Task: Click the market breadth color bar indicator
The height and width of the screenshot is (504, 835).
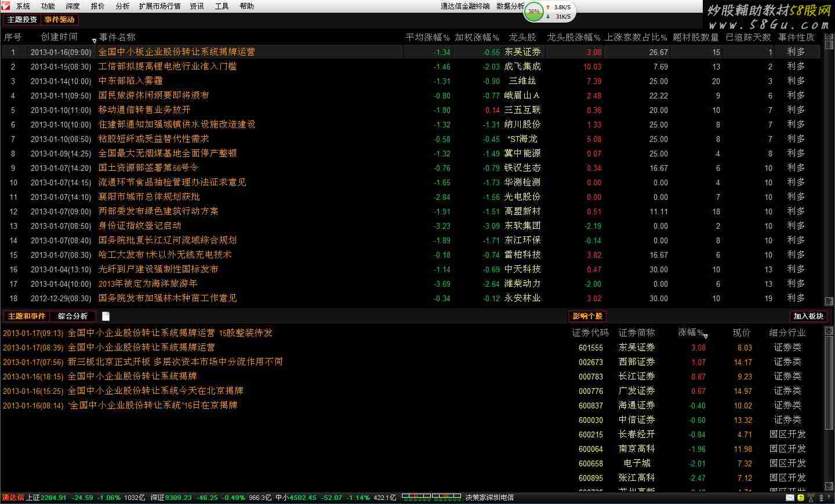Action: click(x=431, y=497)
